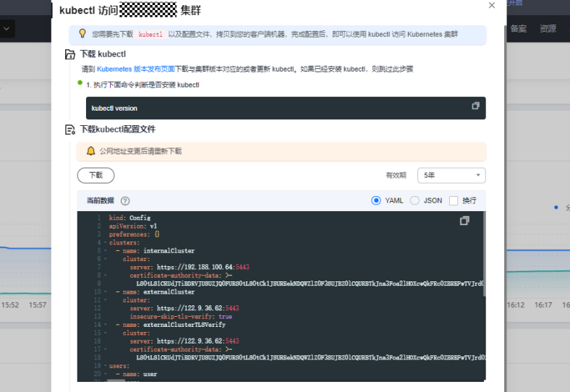The height and width of the screenshot is (392, 570).
Task: Click the 15:57 time label on background chart
Action: [38, 304]
